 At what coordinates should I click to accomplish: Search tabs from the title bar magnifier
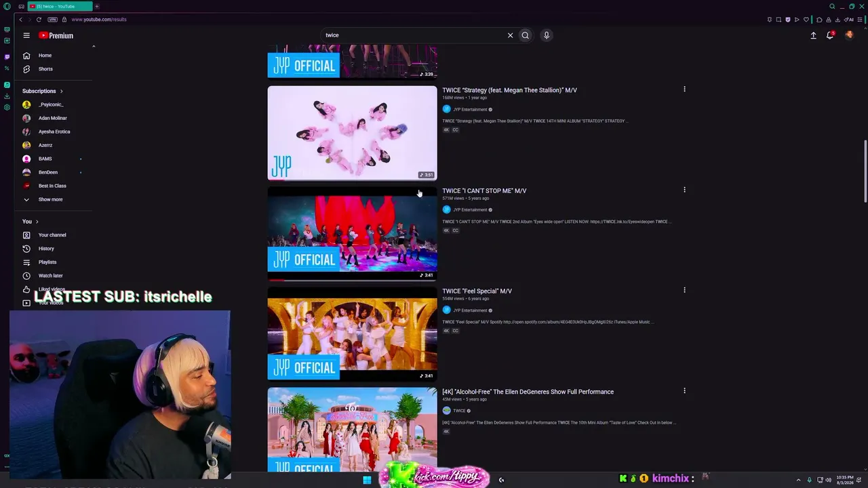[832, 6]
